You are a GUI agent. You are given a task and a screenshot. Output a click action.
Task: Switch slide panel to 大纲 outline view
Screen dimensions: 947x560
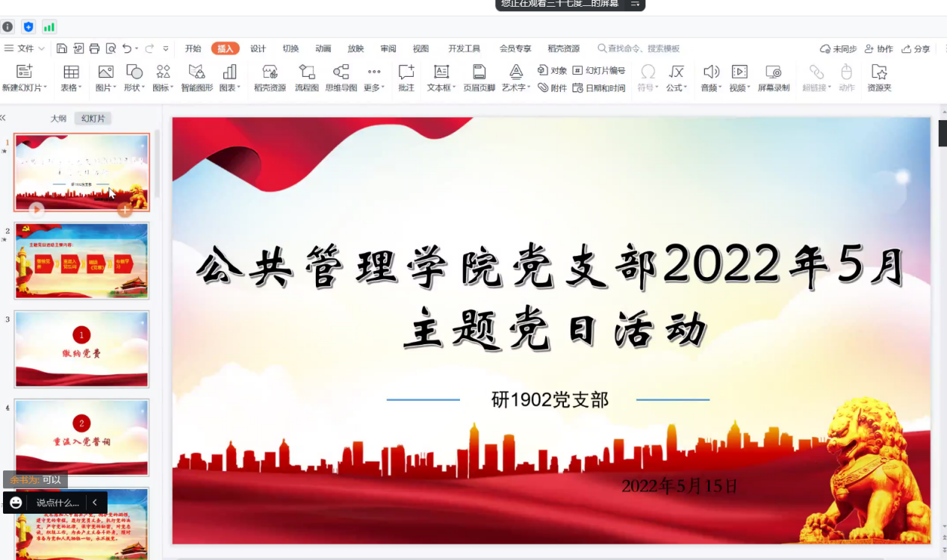click(58, 118)
